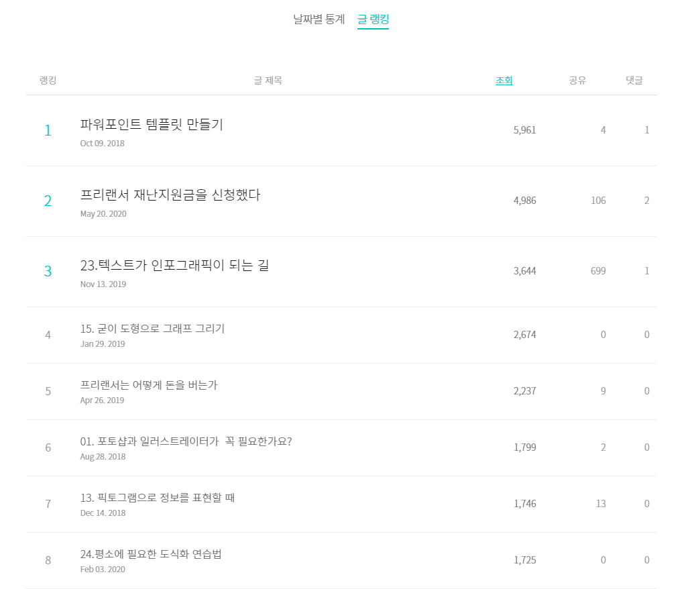The image size is (700, 589).
Task: Open post 01. 포토샵과 일러스트레이터가 꼭 필요한가요?
Action: (x=186, y=441)
